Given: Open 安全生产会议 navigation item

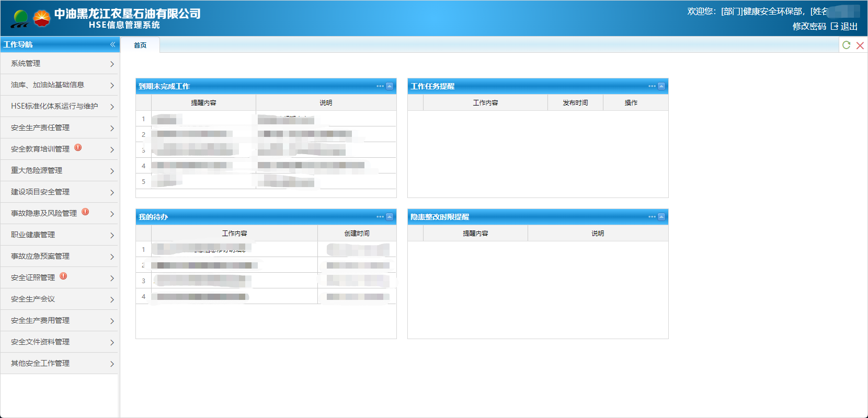Looking at the screenshot, I should 59,299.
